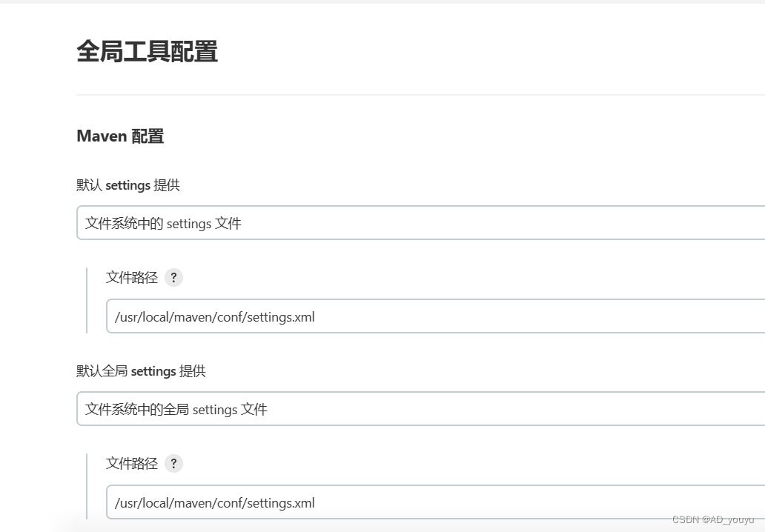Click the '全局工具配置' page heading
765x532 pixels.
[147, 51]
